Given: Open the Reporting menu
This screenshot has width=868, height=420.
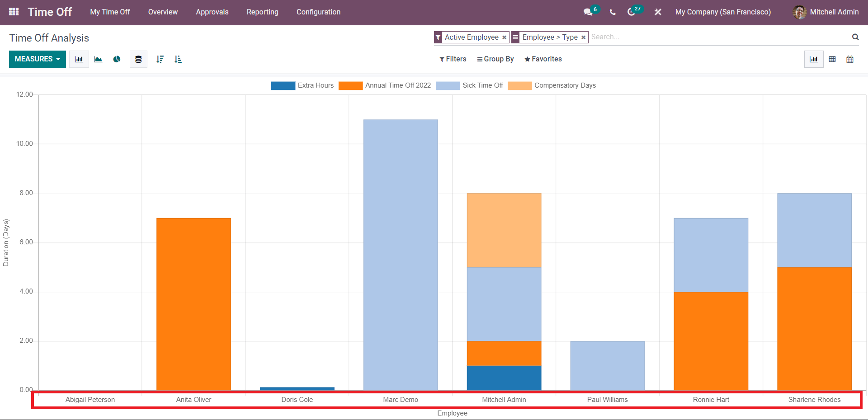Looking at the screenshot, I should 262,12.
